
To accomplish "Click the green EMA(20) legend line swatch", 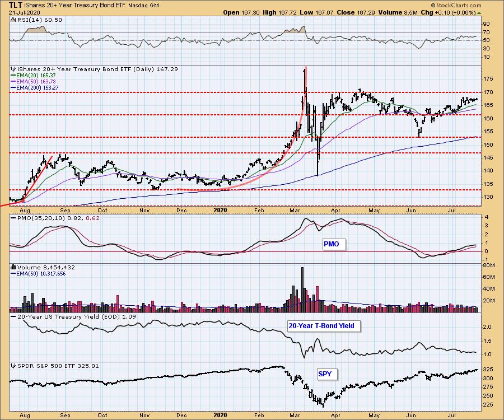I will tap(13, 76).
